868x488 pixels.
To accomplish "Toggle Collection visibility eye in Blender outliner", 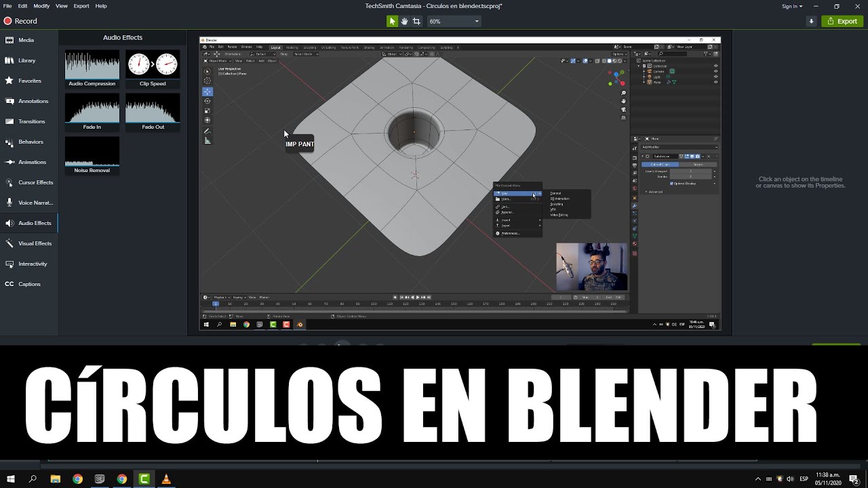I will [x=715, y=66].
